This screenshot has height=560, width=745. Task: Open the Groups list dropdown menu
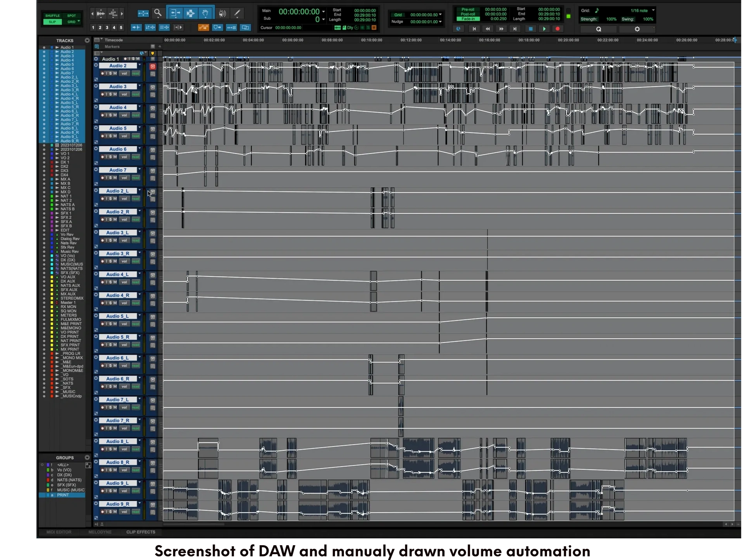pyautogui.click(x=87, y=458)
